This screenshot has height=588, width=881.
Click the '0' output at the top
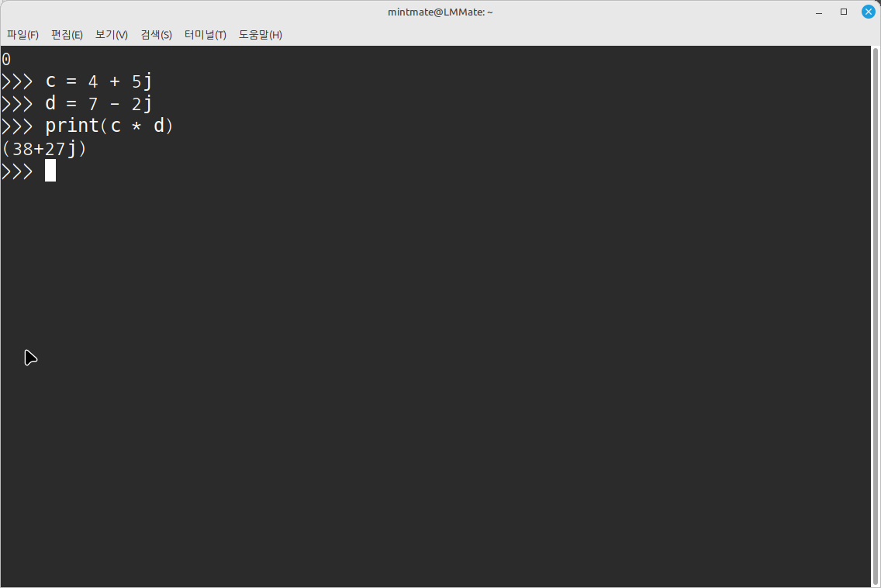6,59
